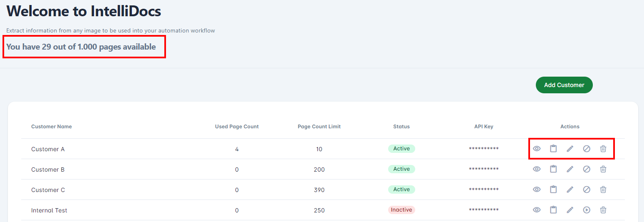Click Internal Test's Inactive status badge
The height and width of the screenshot is (222, 644).
pyautogui.click(x=401, y=210)
